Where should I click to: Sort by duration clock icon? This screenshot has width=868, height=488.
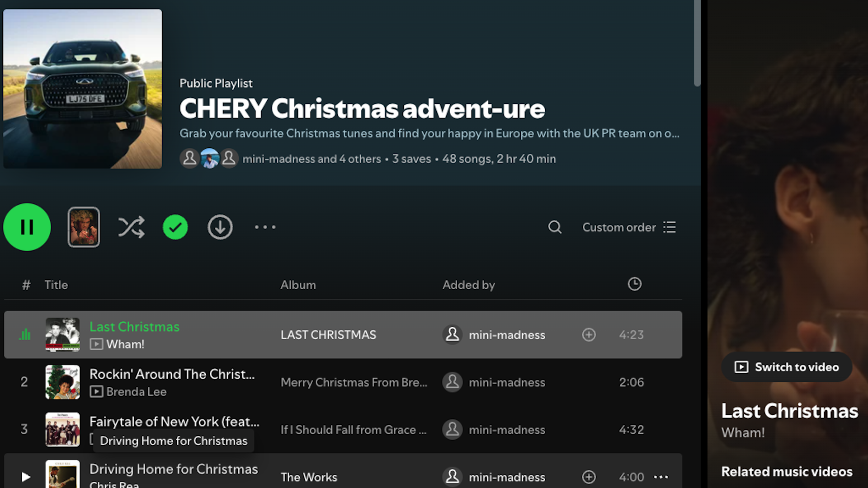[634, 284]
